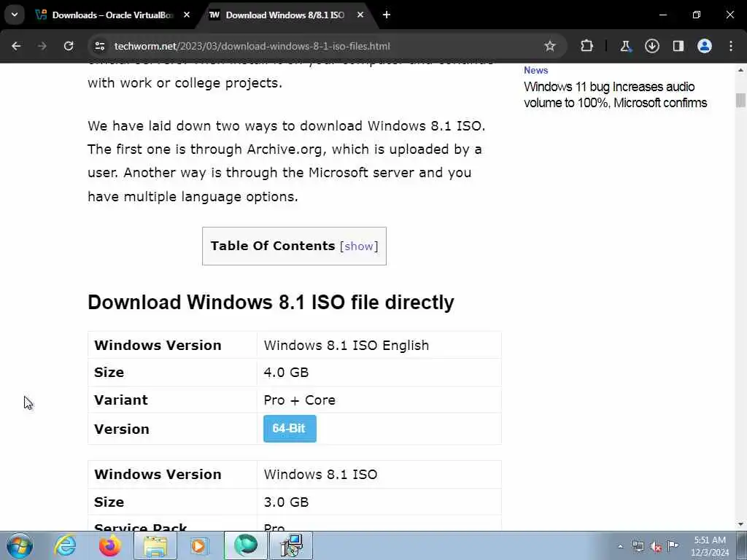The image size is (747, 560).
Task: Open the tab search dropdown arrow
Action: (x=15, y=15)
